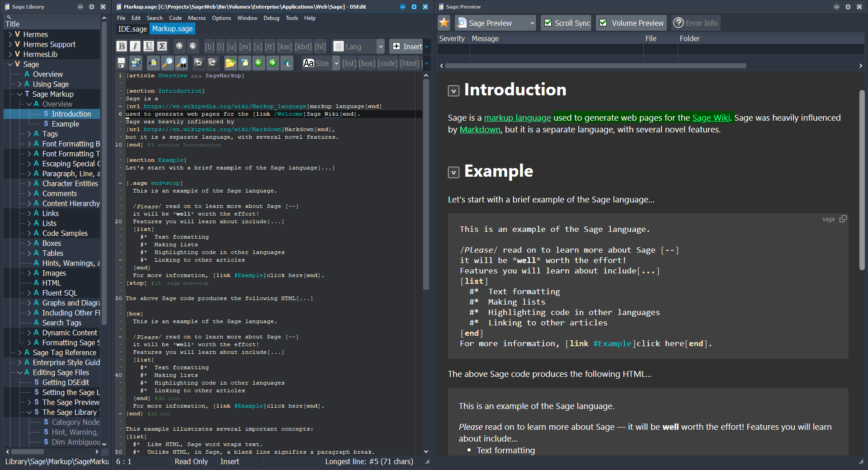Insert the [html] tag
Screen dimensions: 868x470
click(410, 63)
